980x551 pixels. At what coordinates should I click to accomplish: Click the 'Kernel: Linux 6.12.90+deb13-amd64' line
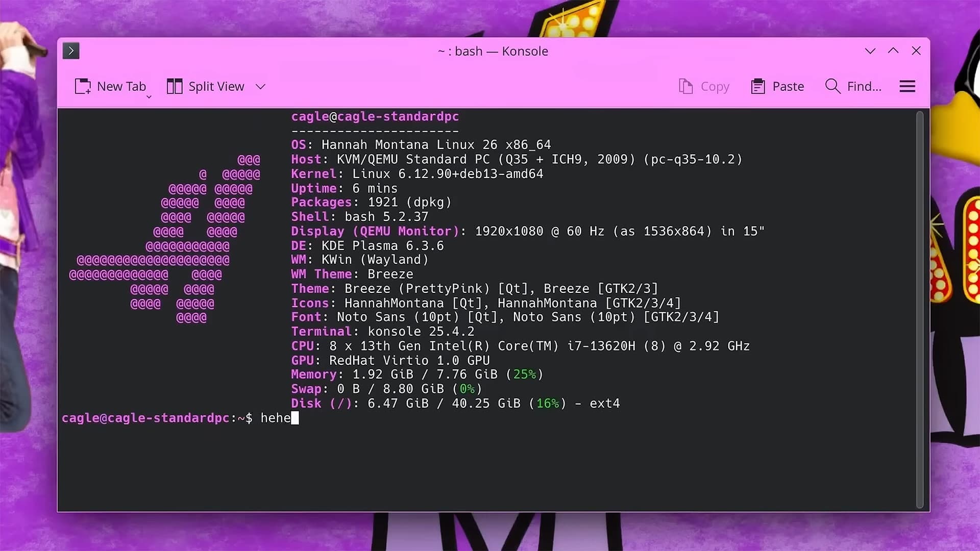(417, 173)
